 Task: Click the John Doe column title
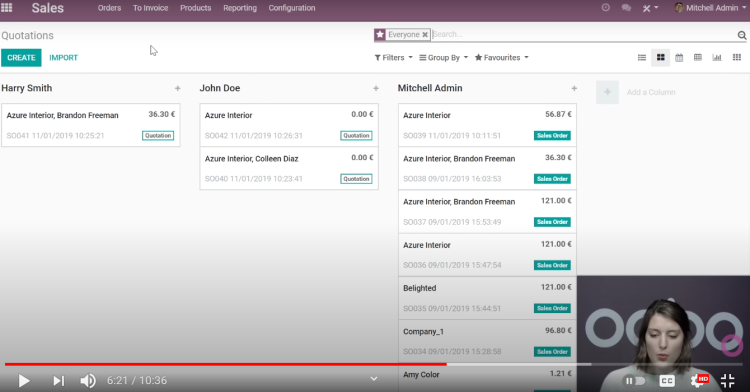[x=220, y=88]
